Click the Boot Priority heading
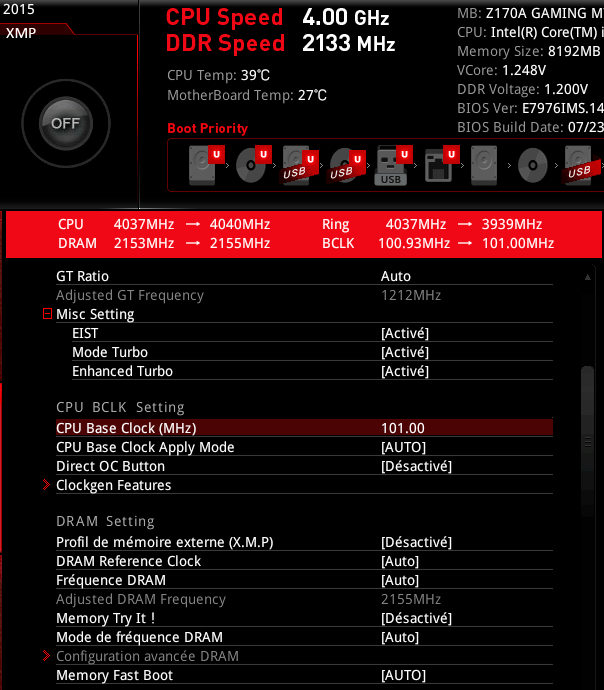This screenshot has width=604, height=690. coord(208,128)
